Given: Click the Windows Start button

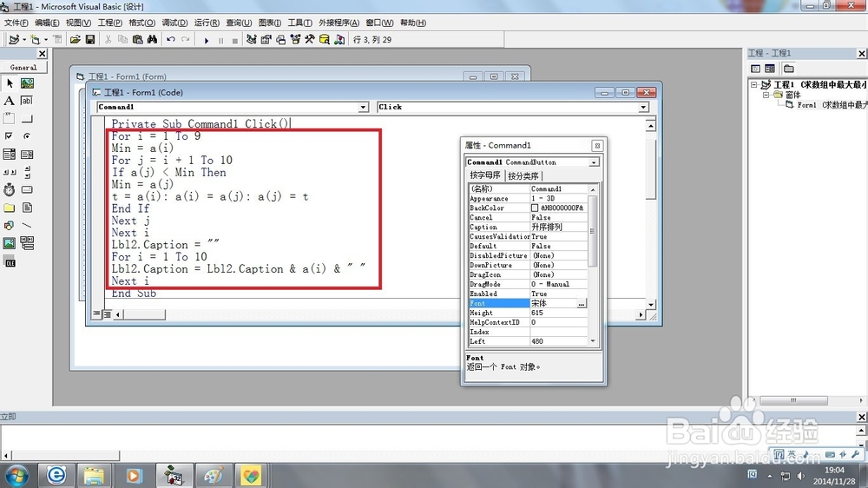Looking at the screenshot, I should [x=16, y=476].
